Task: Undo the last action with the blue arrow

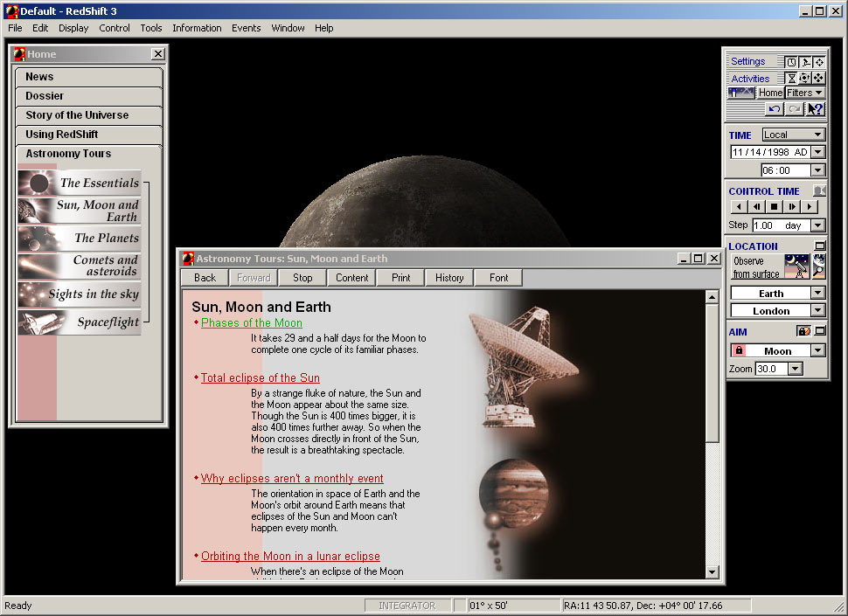Action: 775,109
